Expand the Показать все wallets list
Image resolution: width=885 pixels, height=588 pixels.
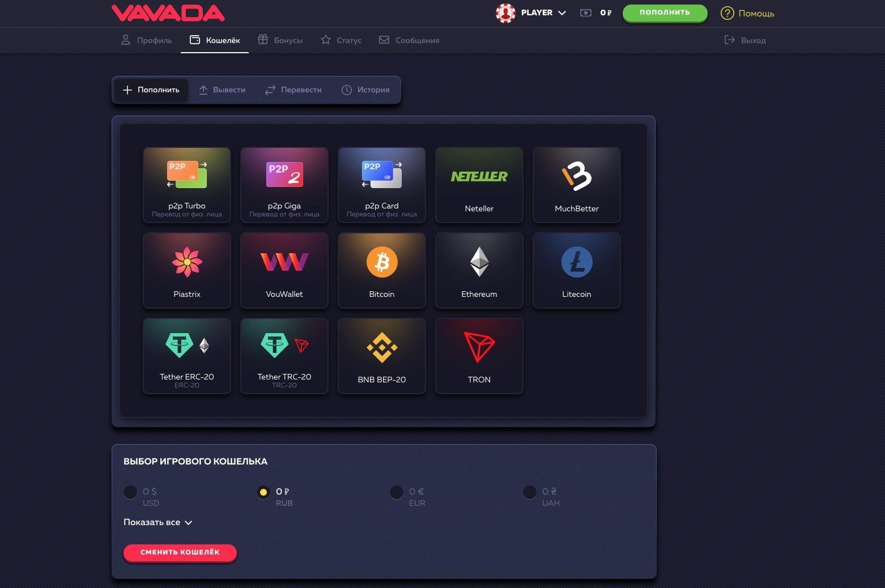(158, 522)
